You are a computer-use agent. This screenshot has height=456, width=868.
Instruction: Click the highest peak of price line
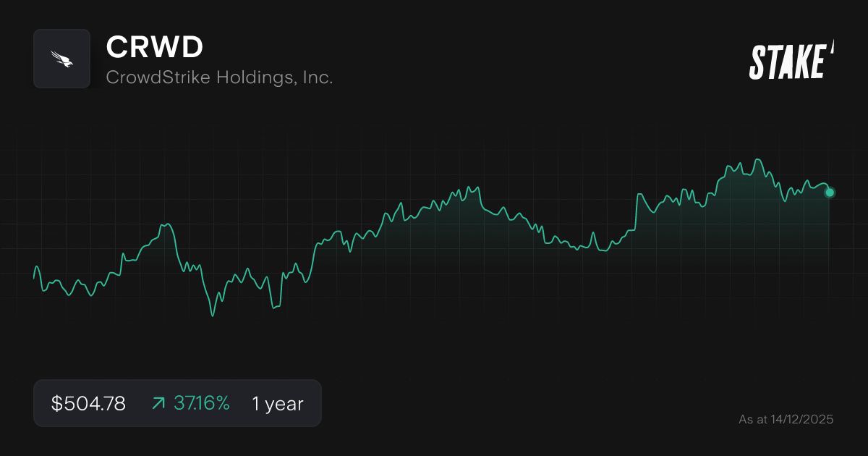tap(757, 159)
